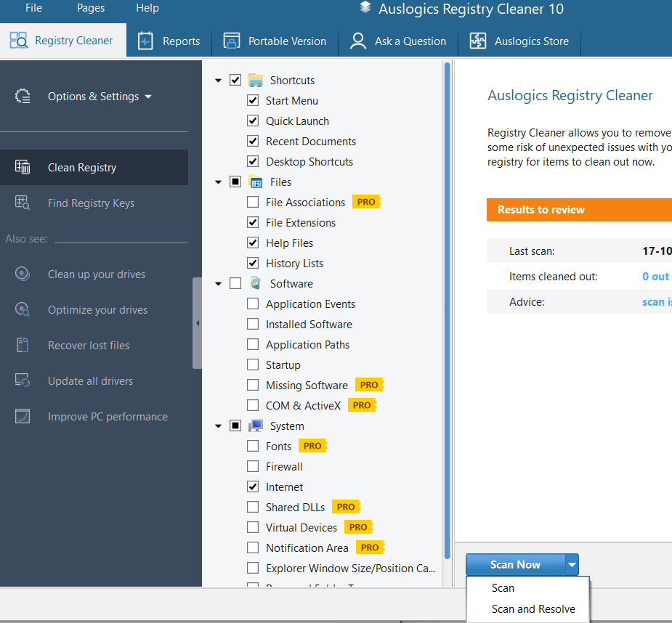Click the Clean Registry icon

[23, 167]
